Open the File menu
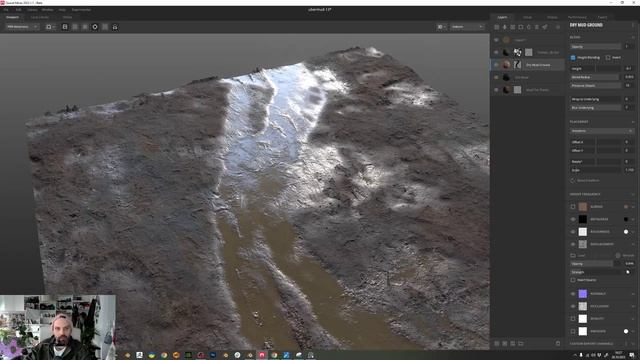640x360 pixels. click(x=6, y=9)
